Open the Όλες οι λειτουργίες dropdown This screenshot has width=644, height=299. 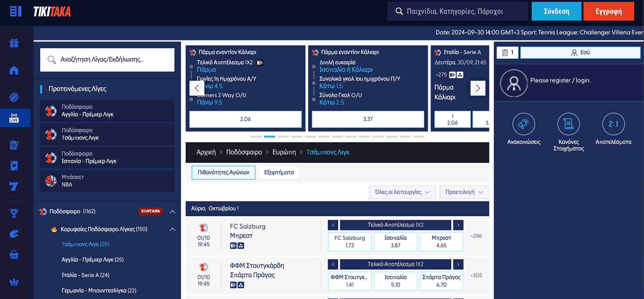pyautogui.click(x=402, y=192)
